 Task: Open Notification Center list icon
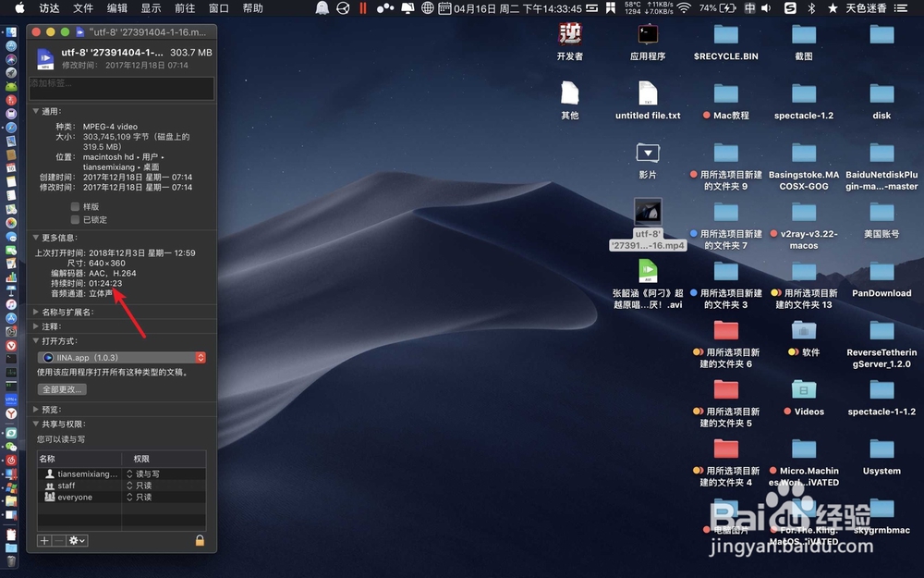pyautogui.click(x=900, y=7)
